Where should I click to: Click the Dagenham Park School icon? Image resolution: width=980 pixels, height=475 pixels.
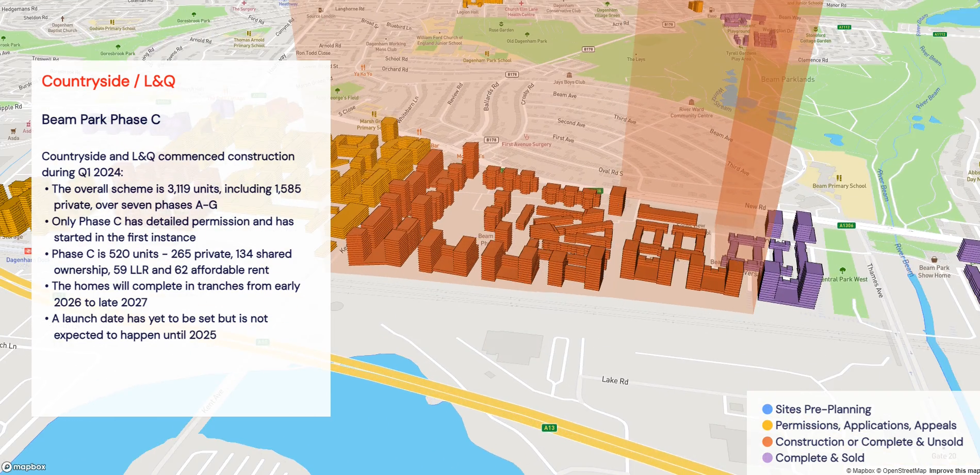tap(487, 54)
